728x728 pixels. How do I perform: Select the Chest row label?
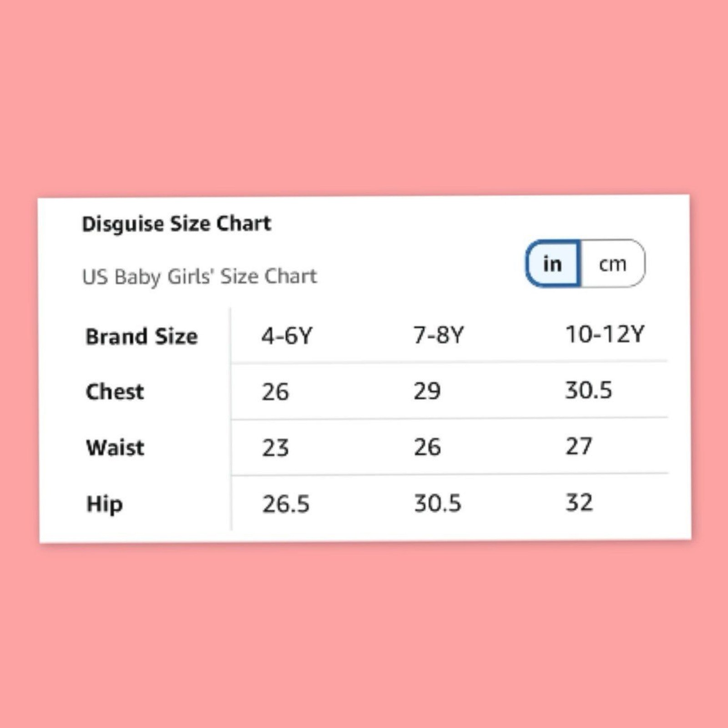pyautogui.click(x=115, y=392)
